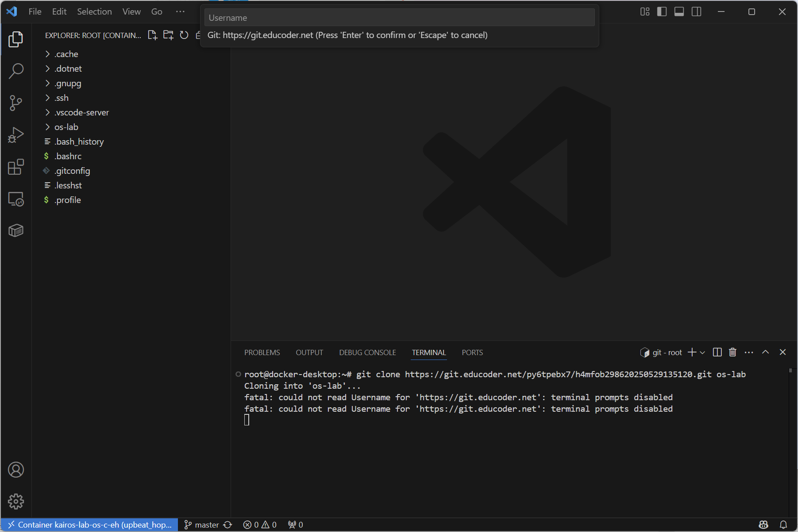Split the terminal
The image size is (798, 532).
(x=717, y=352)
